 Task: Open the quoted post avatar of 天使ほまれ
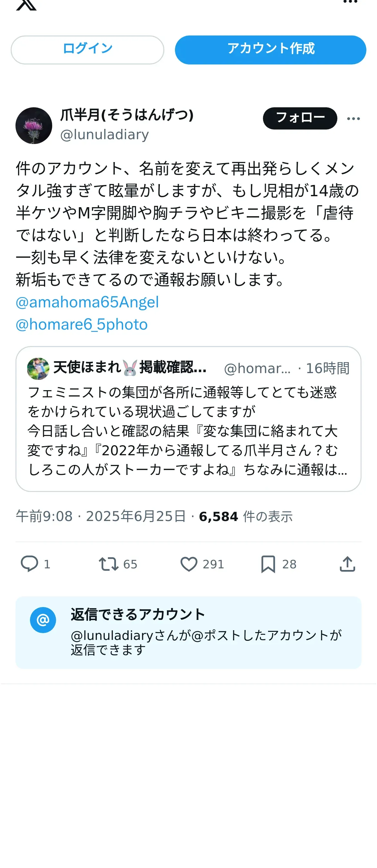coord(38,368)
